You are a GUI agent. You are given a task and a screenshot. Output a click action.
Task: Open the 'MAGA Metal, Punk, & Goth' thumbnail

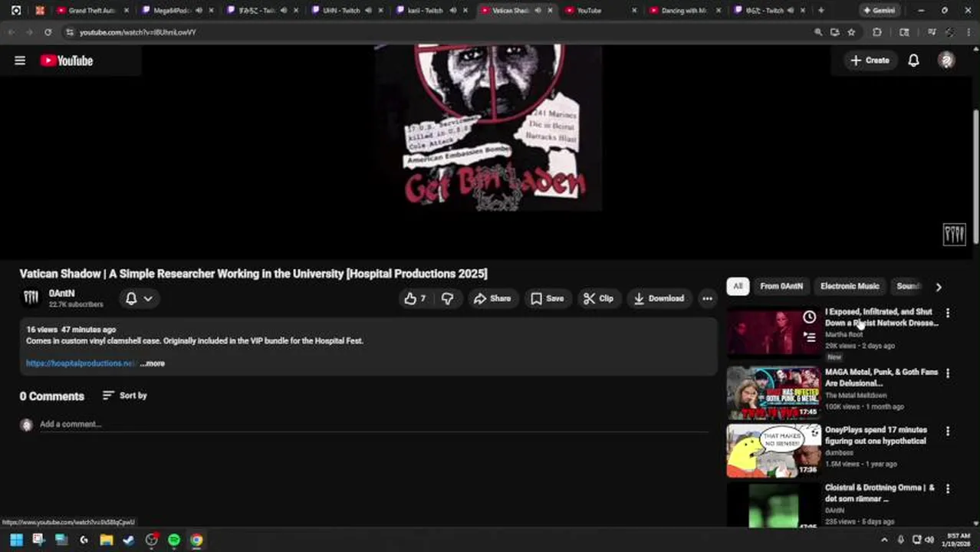[773, 393]
